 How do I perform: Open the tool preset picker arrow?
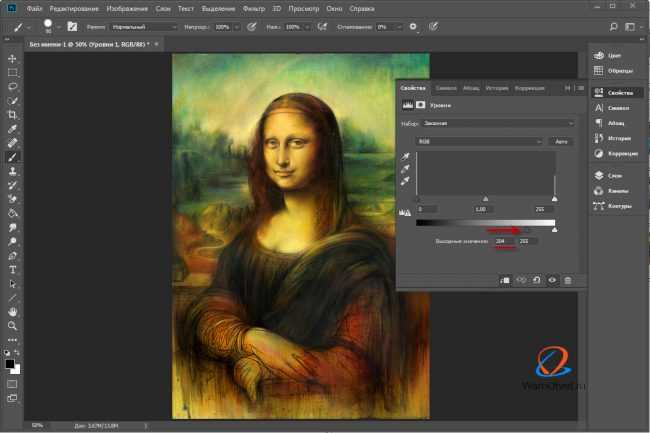coord(29,27)
